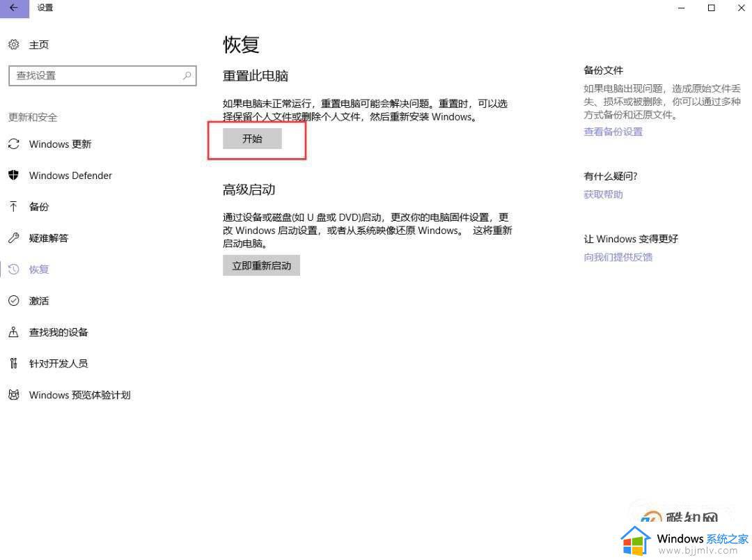This screenshot has height=560, width=752.
Task: Click the 激活 checkmark circle icon
Action: tap(13, 301)
